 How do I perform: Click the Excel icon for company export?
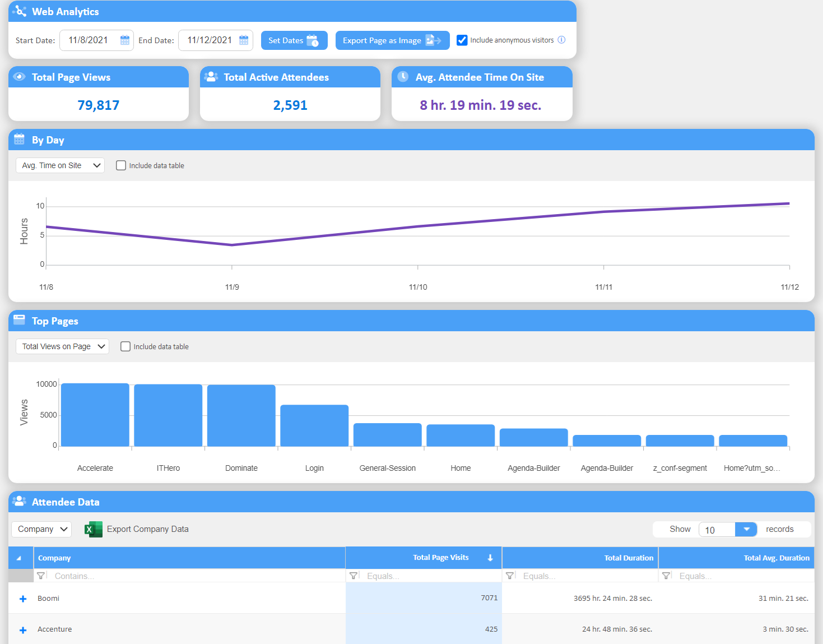tap(93, 529)
